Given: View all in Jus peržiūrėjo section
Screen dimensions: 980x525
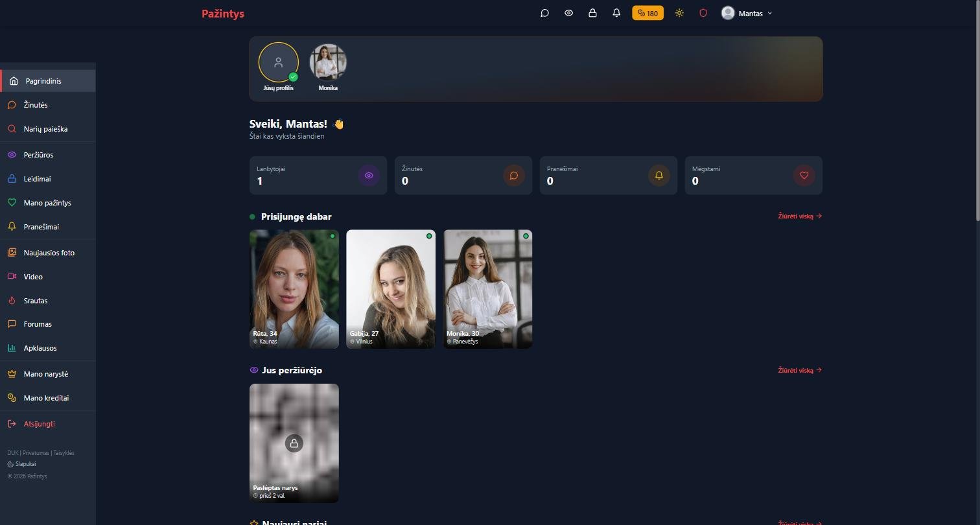Looking at the screenshot, I should tap(800, 371).
